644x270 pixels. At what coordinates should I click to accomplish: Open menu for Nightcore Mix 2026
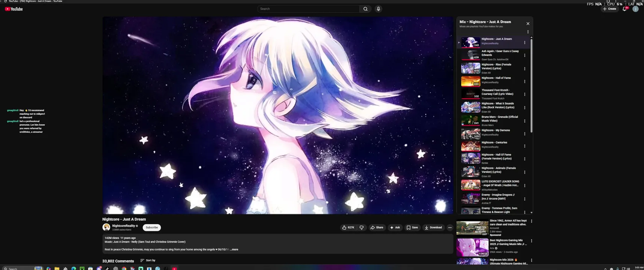531,260
